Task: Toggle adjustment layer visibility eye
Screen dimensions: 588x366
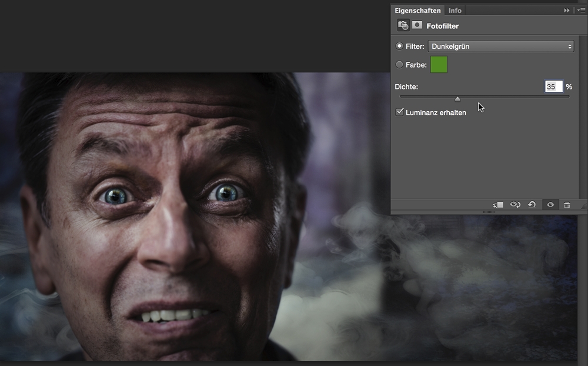Action: coord(550,205)
